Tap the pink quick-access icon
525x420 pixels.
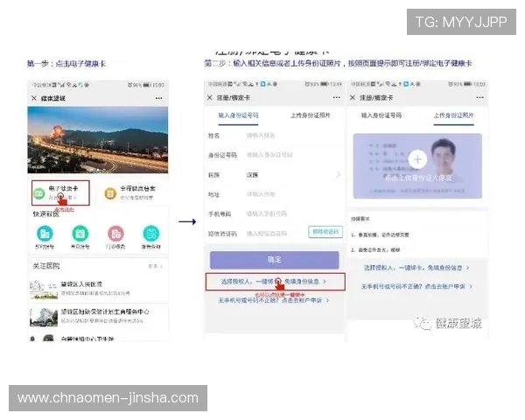(115, 234)
